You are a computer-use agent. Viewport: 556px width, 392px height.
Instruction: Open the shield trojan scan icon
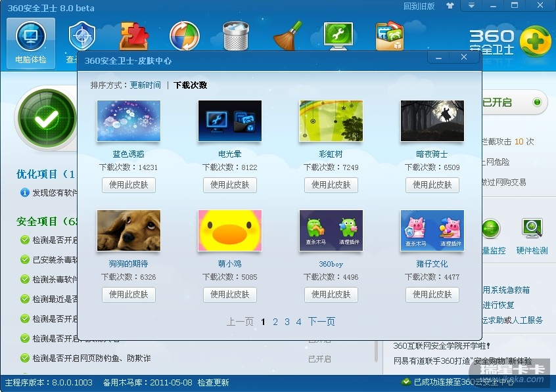(x=81, y=37)
